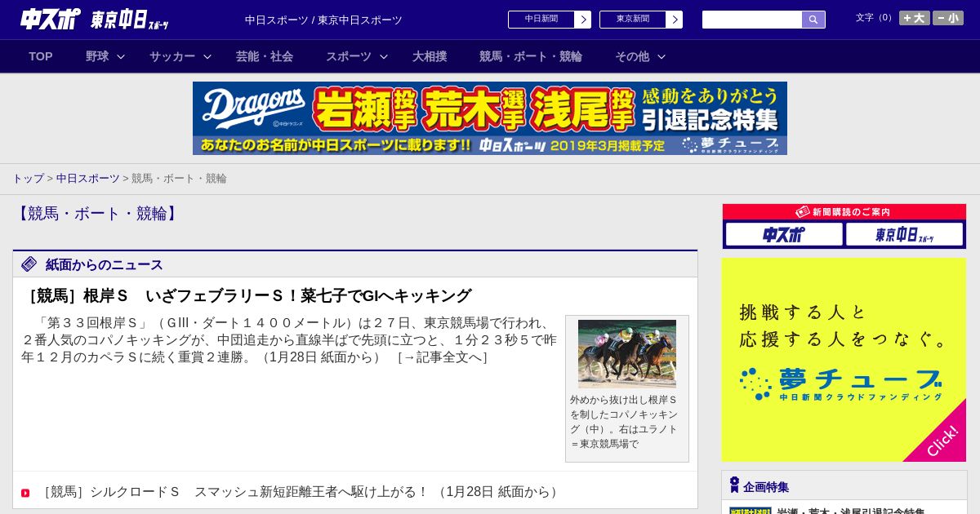Open スポーツ navigation menu

coord(349,56)
